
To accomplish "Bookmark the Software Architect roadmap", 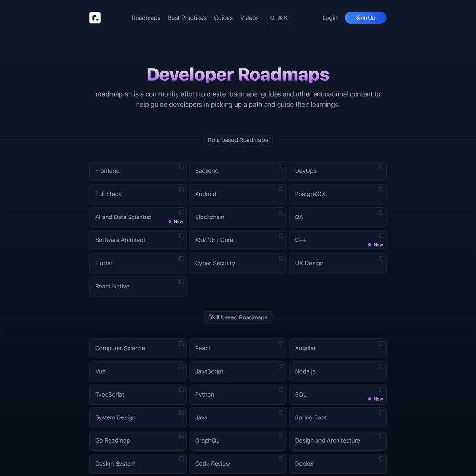I will coord(181,236).
